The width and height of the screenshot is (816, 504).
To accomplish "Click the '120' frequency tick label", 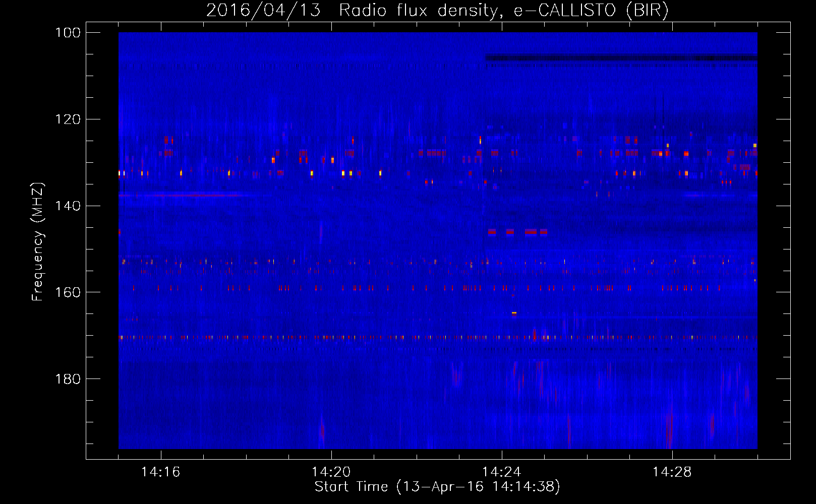I will (68, 119).
